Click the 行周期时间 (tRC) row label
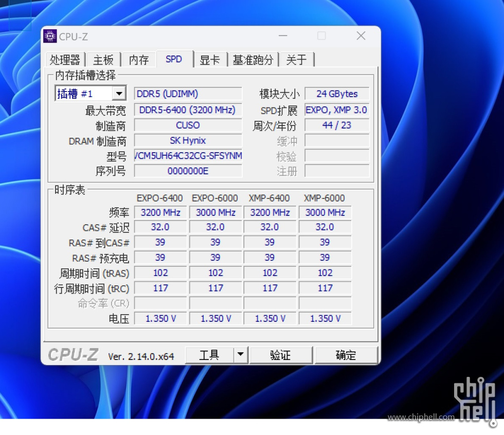The height and width of the screenshot is (435, 504). pyautogui.click(x=92, y=288)
